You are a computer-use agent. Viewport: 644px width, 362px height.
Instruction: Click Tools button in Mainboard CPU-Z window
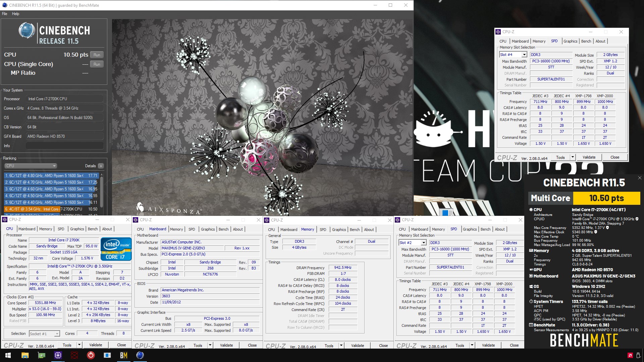point(198,345)
